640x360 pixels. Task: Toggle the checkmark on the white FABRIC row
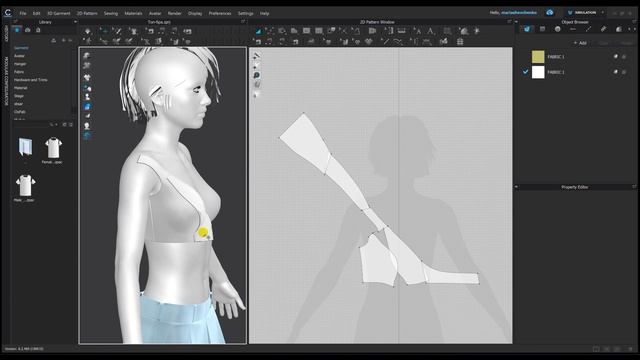[525, 72]
